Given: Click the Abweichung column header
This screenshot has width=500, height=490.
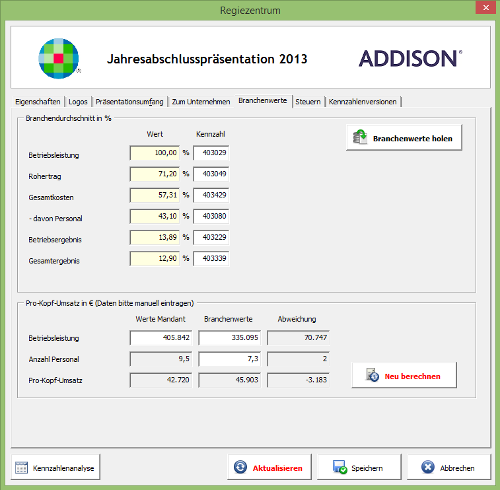Looking at the screenshot, I should pyautogui.click(x=297, y=319).
